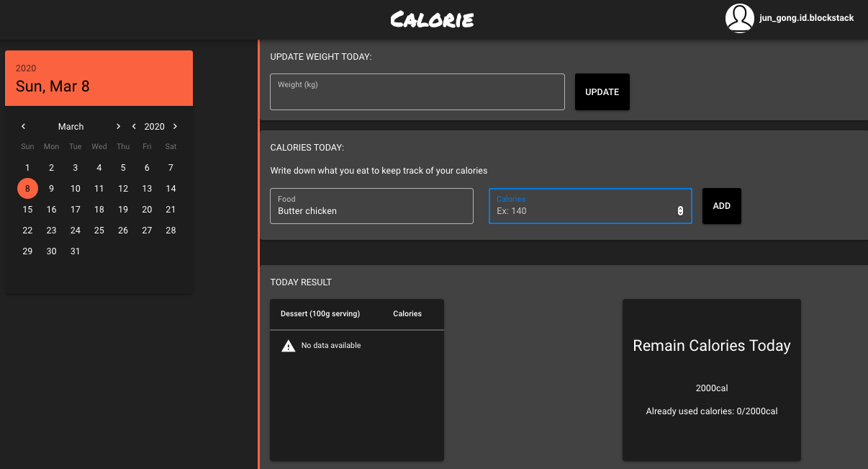The height and width of the screenshot is (469, 868).
Task: Click the user profile avatar icon
Action: click(740, 18)
